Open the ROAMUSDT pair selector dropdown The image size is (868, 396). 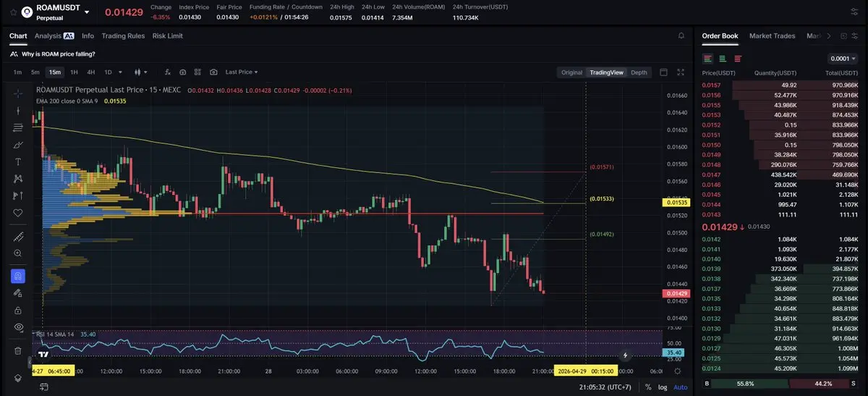87,12
